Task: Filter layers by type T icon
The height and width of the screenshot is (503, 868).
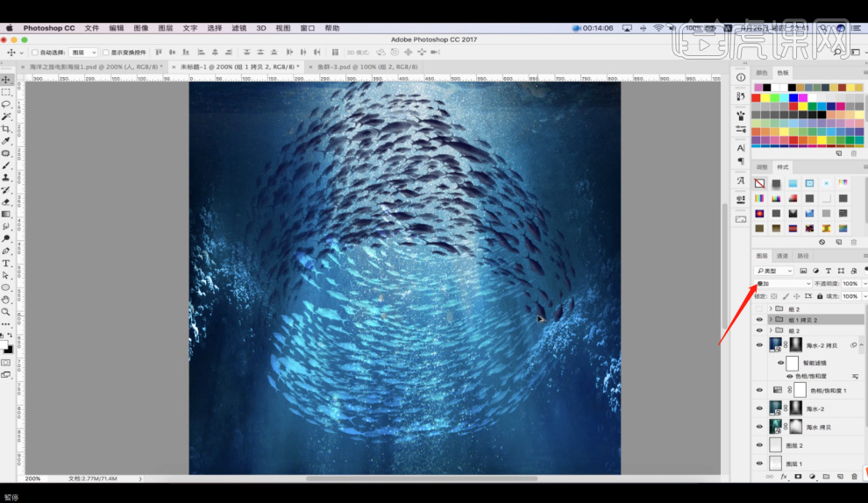Action: 829,271
